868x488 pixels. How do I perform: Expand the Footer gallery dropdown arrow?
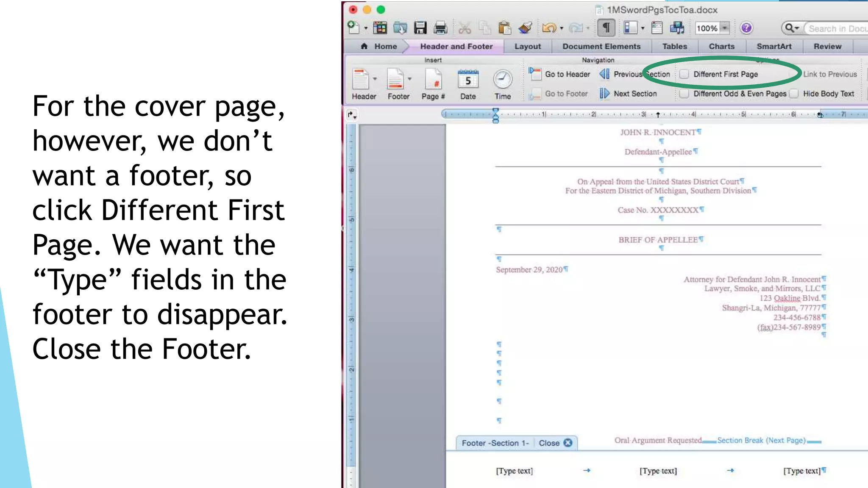point(409,79)
